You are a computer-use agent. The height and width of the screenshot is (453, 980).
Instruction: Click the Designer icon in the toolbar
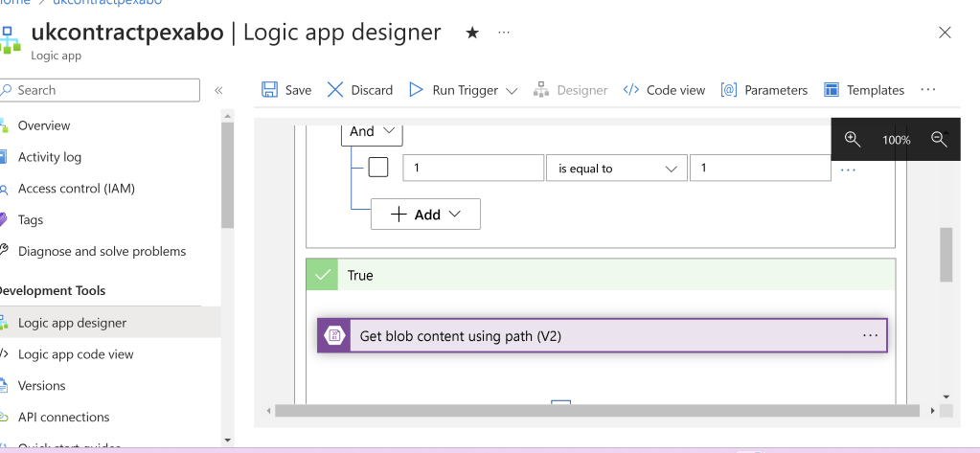[x=540, y=90]
